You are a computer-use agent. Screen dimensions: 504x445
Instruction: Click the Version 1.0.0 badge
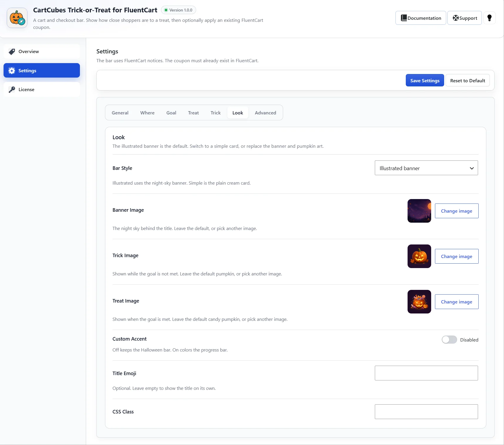[x=178, y=10]
